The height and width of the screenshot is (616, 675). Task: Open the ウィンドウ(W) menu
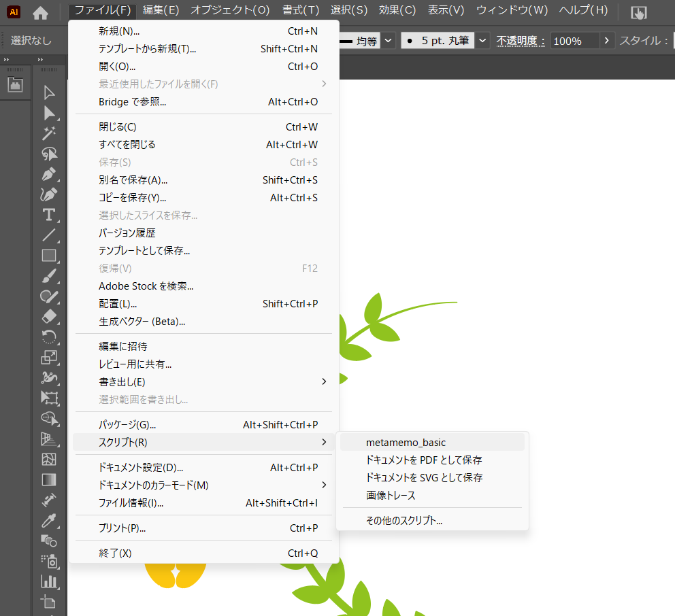[x=512, y=10]
